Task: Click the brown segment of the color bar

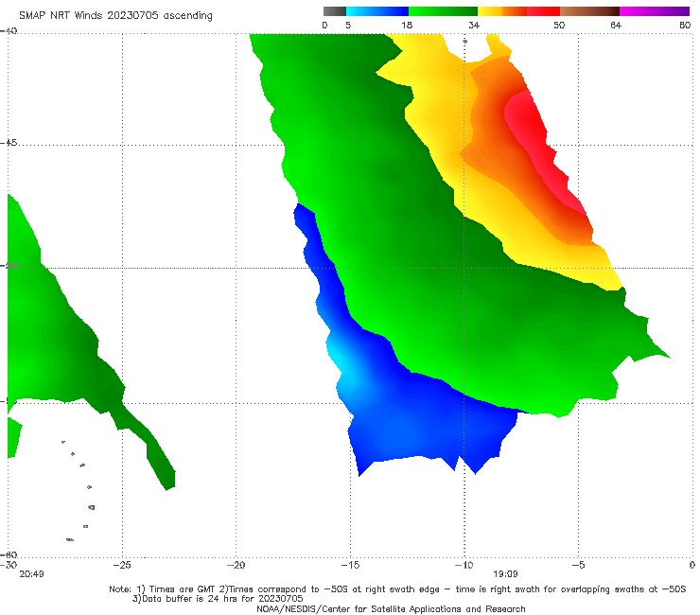Action: click(589, 11)
